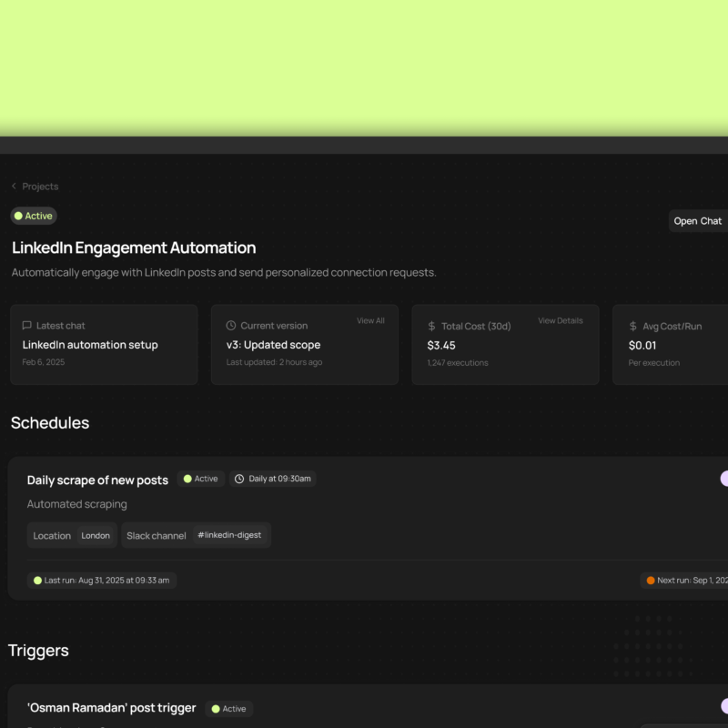Click Active badge on Osman Ramadan trigger
This screenshot has width=728, height=728.
[229, 709]
